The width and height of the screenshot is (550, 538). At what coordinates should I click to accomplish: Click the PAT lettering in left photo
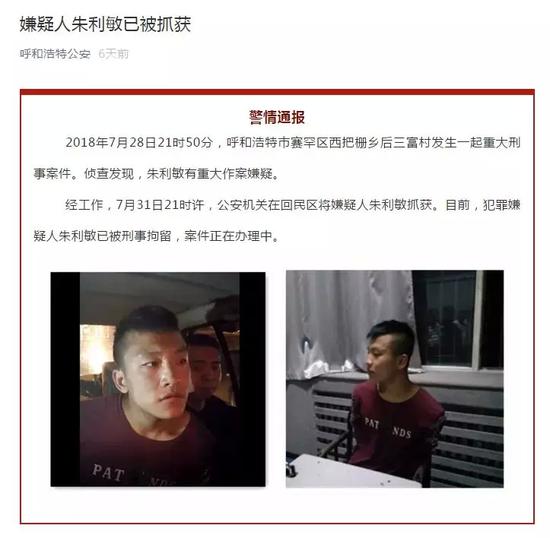[108, 473]
